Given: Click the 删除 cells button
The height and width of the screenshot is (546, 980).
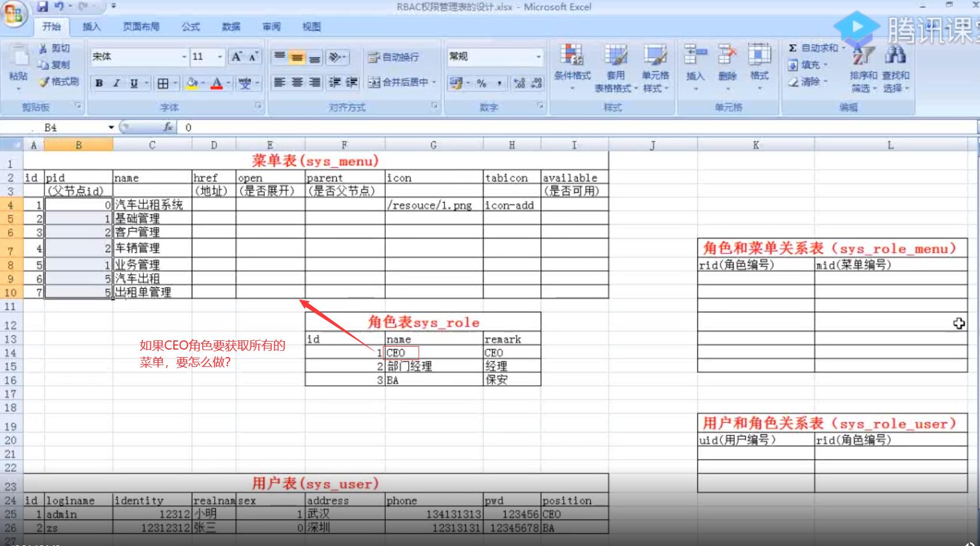Looking at the screenshot, I should tap(728, 68).
